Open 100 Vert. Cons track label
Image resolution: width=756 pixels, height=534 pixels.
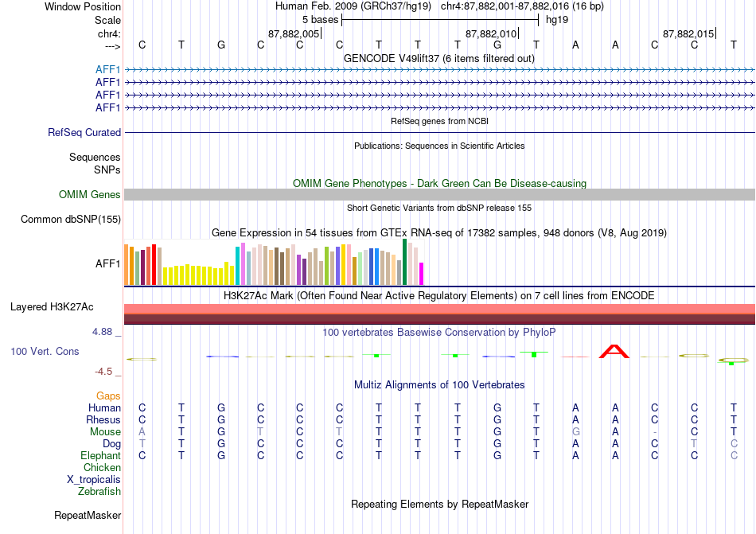[x=45, y=351]
